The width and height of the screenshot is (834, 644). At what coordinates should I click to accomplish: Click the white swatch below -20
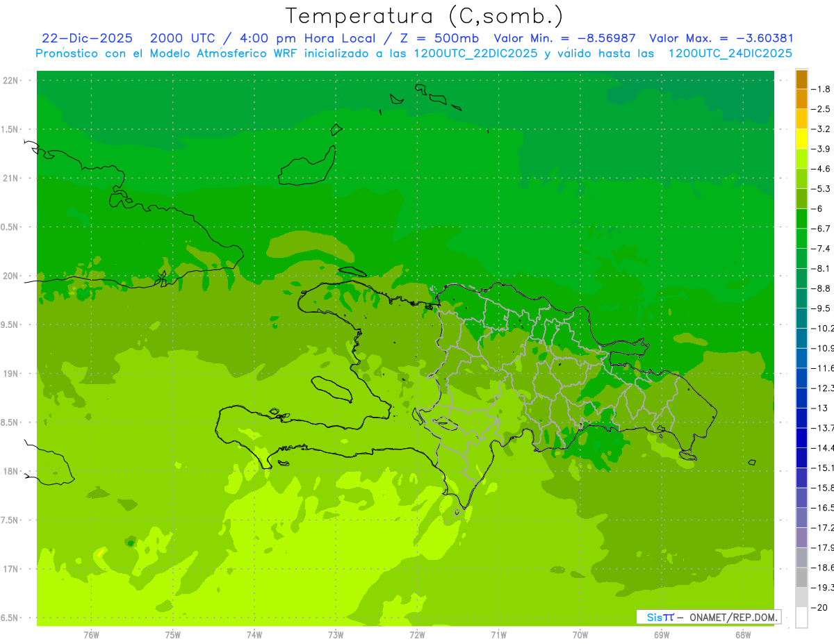click(x=801, y=618)
